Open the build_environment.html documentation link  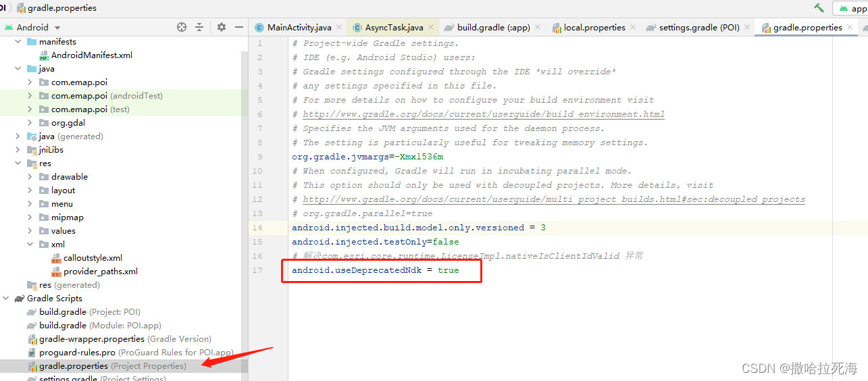point(483,114)
